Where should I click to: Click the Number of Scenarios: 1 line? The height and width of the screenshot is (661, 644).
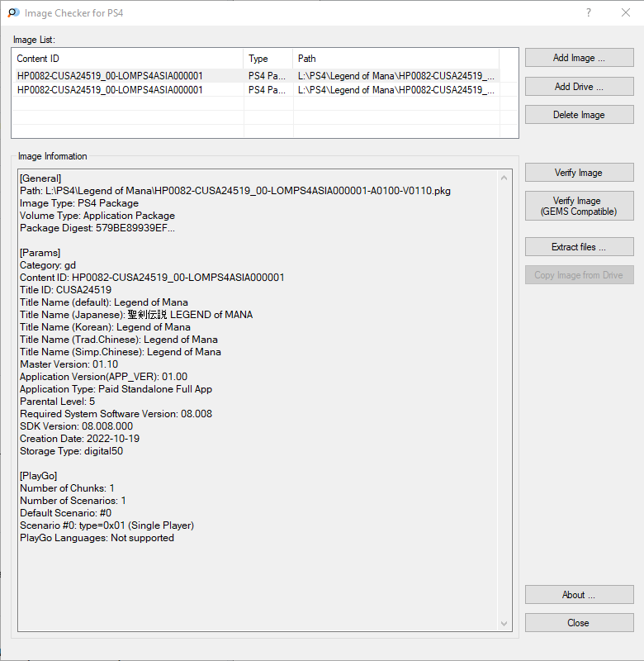pyautogui.click(x=73, y=501)
